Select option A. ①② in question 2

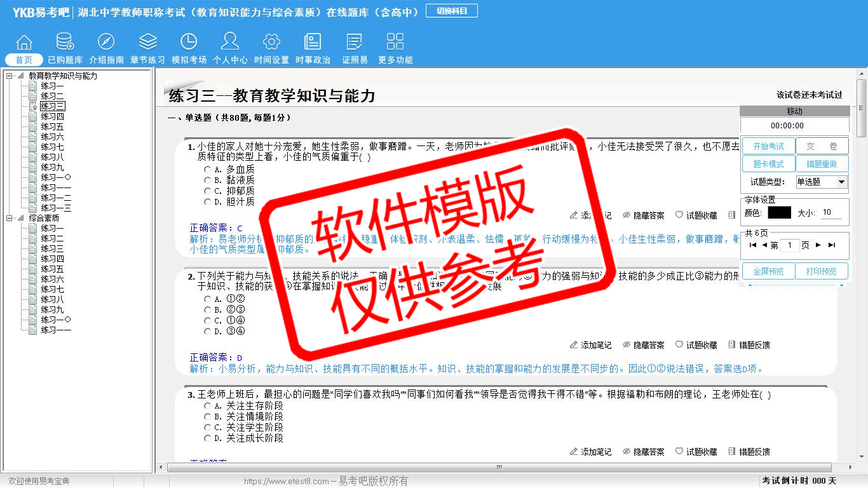pyautogui.click(x=207, y=299)
